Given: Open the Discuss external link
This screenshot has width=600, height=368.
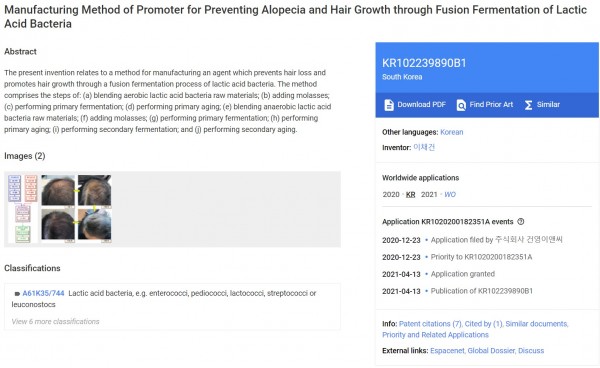Looking at the screenshot, I should (531, 351).
